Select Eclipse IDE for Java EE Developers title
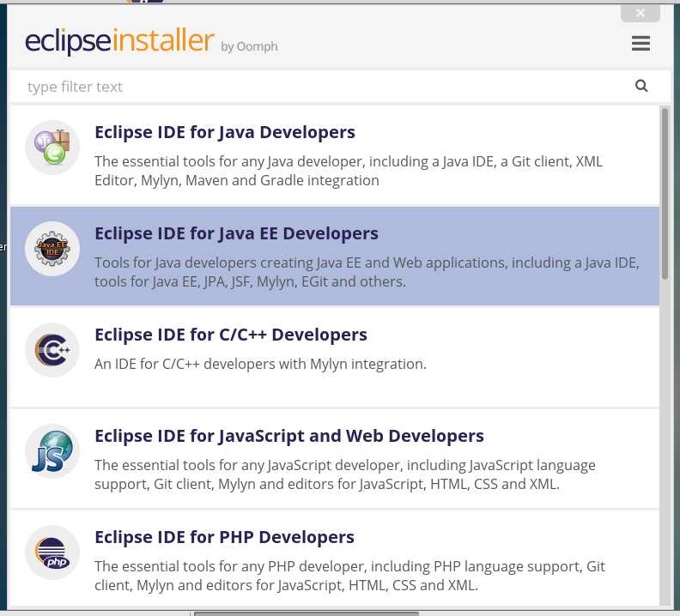 click(236, 233)
